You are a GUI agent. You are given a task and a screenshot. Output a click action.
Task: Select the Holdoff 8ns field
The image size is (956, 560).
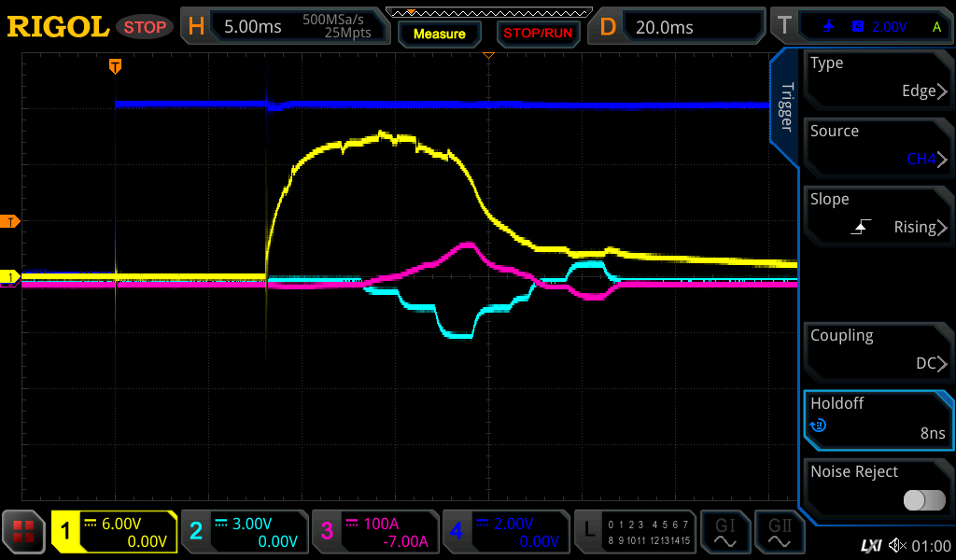[878, 419]
